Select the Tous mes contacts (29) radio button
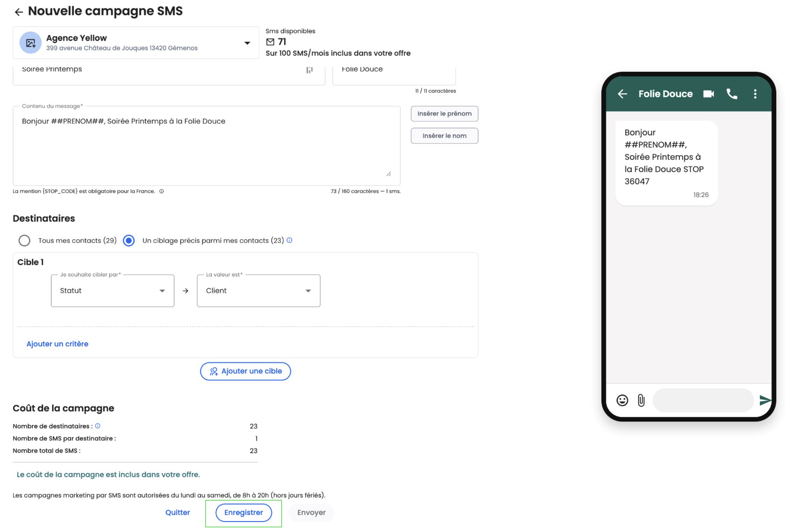Image resolution: width=785 pixels, height=532 pixels. pos(24,241)
